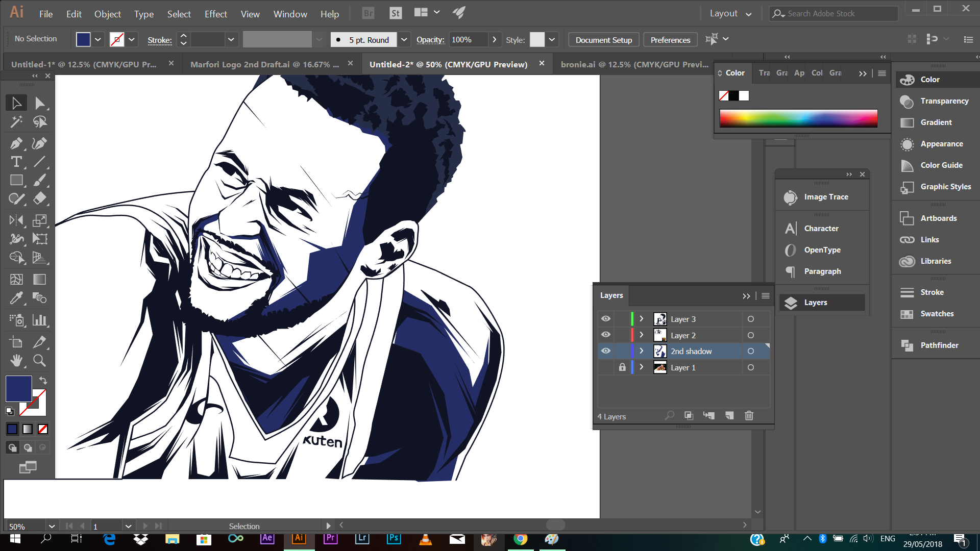This screenshot has height=551, width=980.
Task: Select the Type tool
Action: pos(16,162)
